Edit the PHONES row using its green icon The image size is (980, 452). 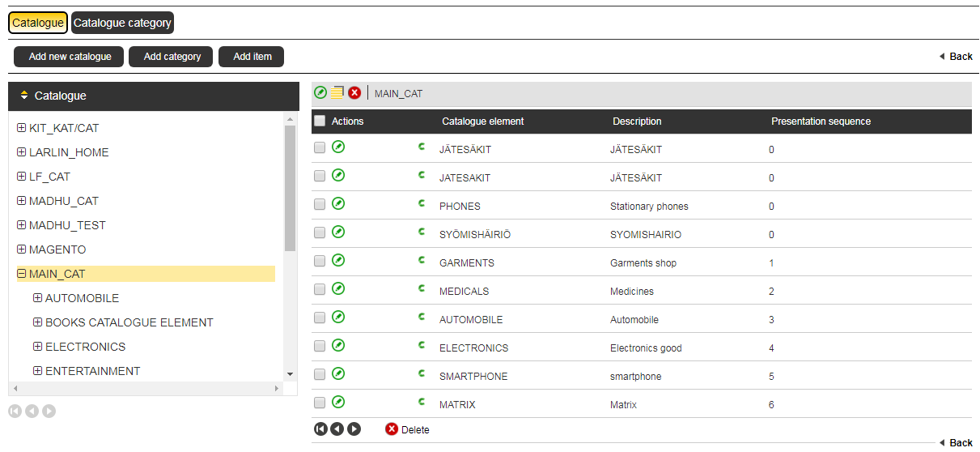[338, 204]
